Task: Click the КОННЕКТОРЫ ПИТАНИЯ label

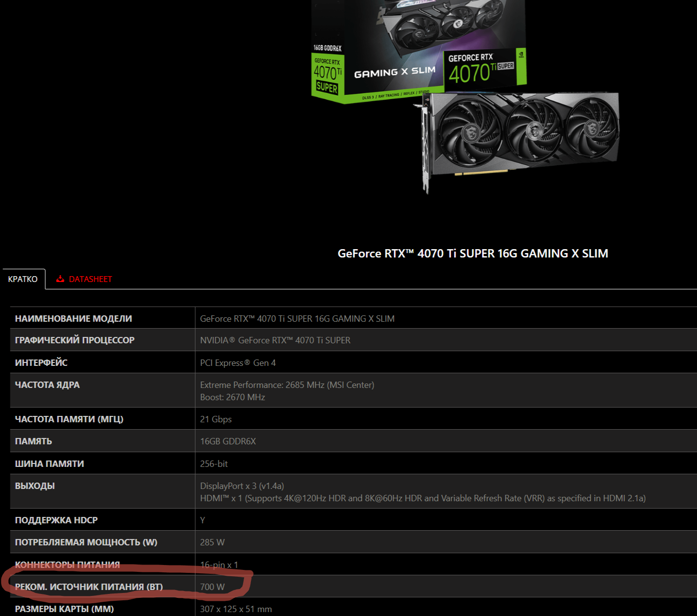Action: click(67, 565)
